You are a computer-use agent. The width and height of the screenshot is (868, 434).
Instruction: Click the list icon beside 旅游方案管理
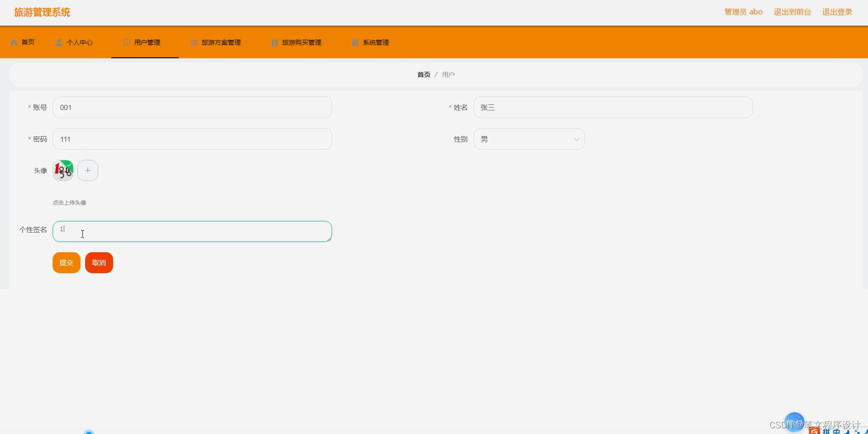click(x=194, y=42)
